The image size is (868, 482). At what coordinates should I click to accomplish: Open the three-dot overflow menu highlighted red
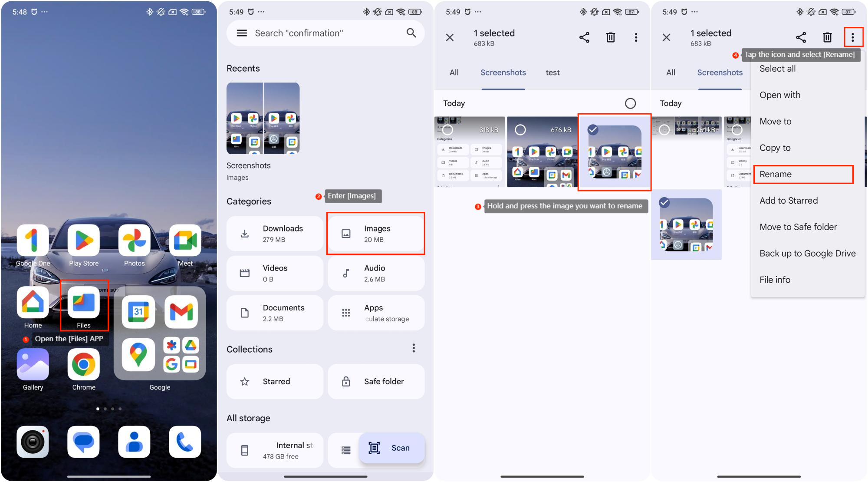(x=853, y=37)
